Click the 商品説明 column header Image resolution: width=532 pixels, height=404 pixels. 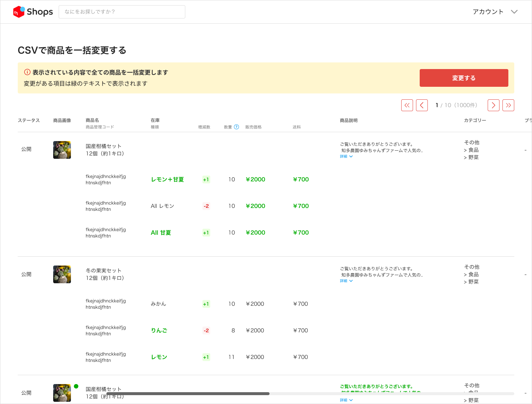348,120
